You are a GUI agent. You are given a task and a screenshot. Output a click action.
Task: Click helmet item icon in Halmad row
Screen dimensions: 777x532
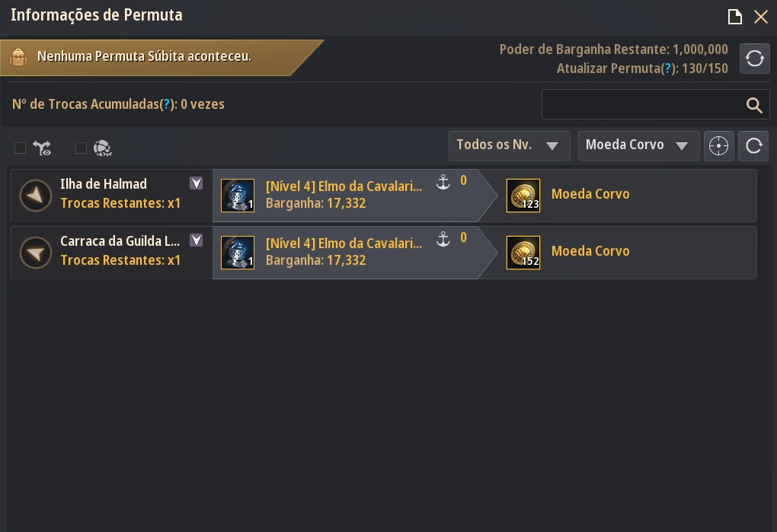tap(238, 196)
